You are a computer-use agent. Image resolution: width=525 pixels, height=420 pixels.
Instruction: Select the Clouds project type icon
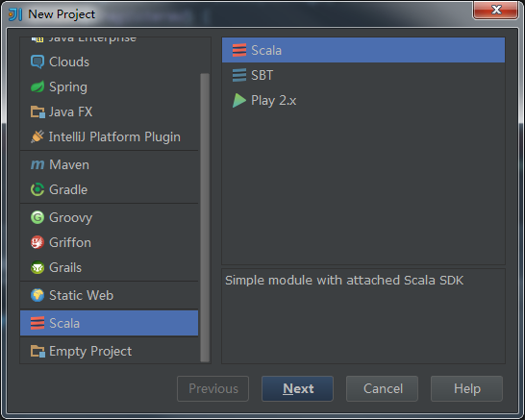[x=37, y=62]
